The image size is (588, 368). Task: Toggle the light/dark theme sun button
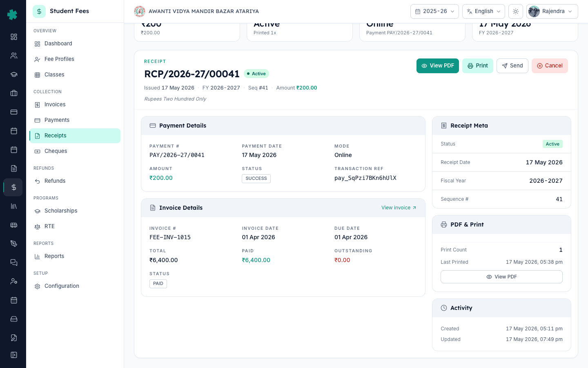coord(516,11)
